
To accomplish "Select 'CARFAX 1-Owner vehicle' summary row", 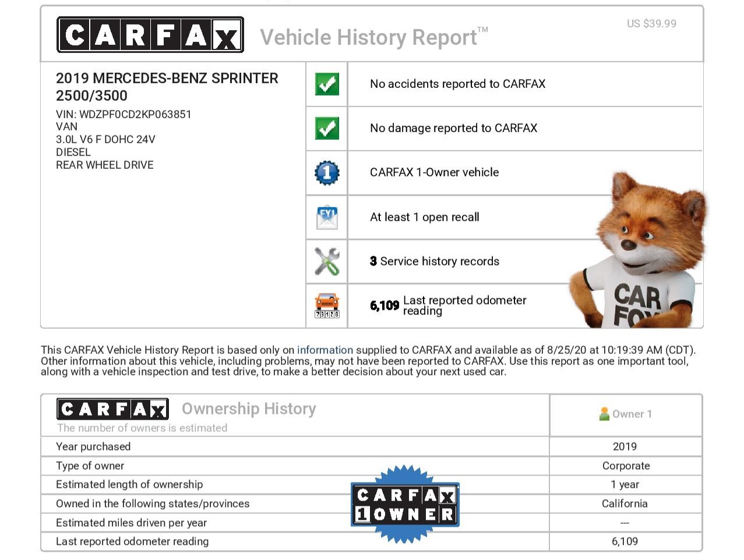I will pos(435,172).
